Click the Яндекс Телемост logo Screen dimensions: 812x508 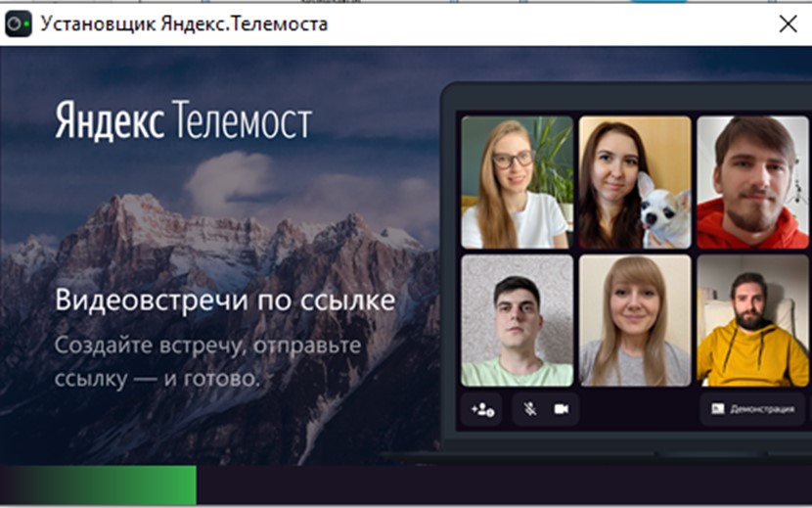(x=183, y=121)
